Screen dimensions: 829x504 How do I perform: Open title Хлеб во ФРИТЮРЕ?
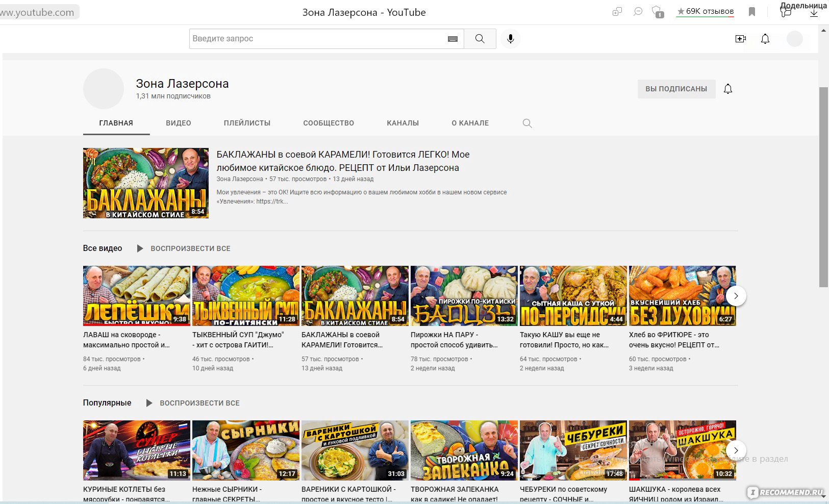(674, 340)
